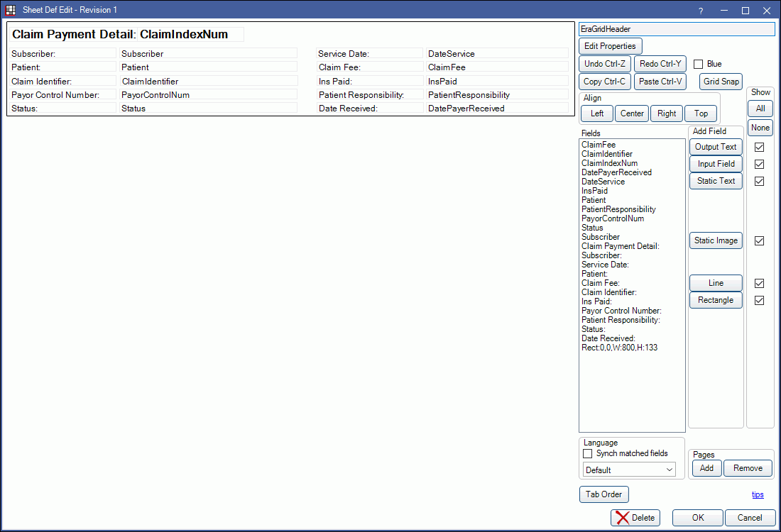The image size is (781, 532).
Task: Select PatientResponsibility in the Fields list
Action: click(618, 209)
